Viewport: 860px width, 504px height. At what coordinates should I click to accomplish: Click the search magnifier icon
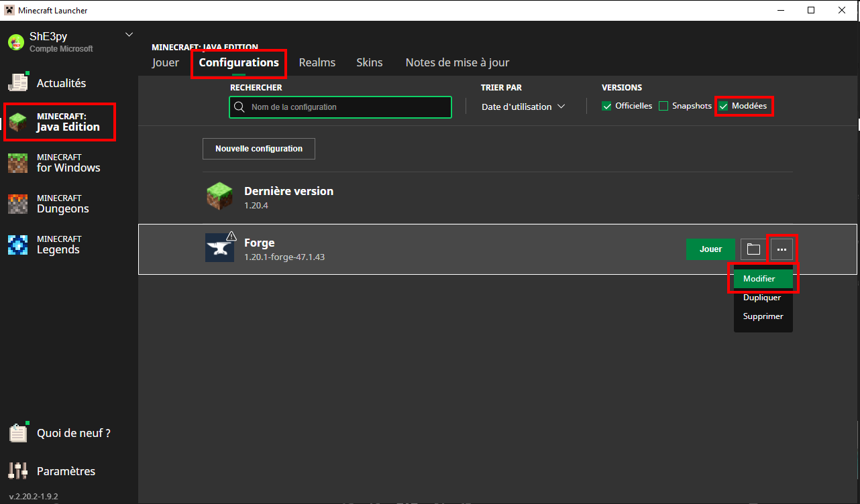point(239,107)
